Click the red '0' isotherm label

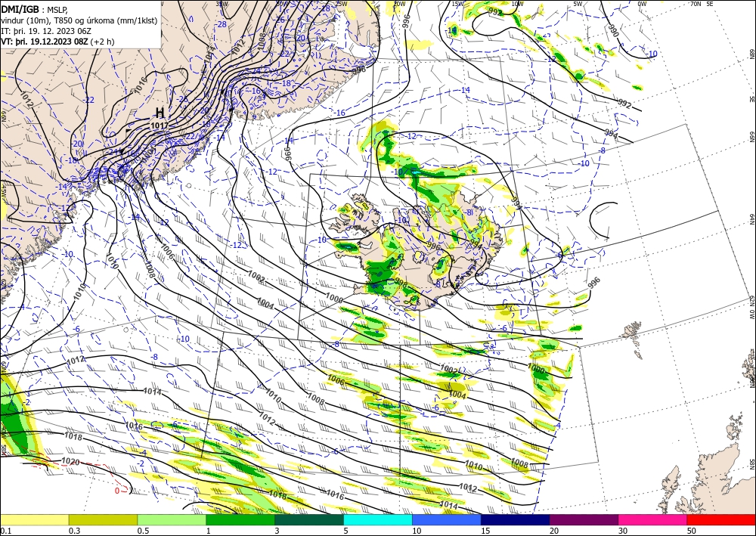[117, 491]
